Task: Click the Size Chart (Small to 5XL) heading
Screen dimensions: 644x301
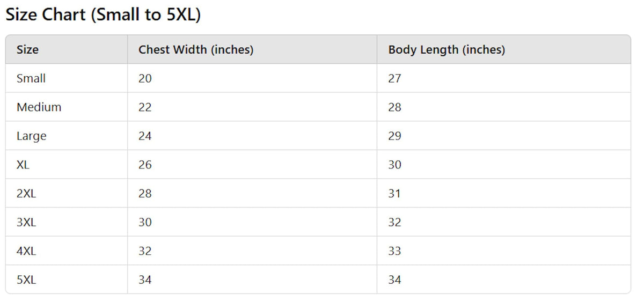Action: pos(103,15)
